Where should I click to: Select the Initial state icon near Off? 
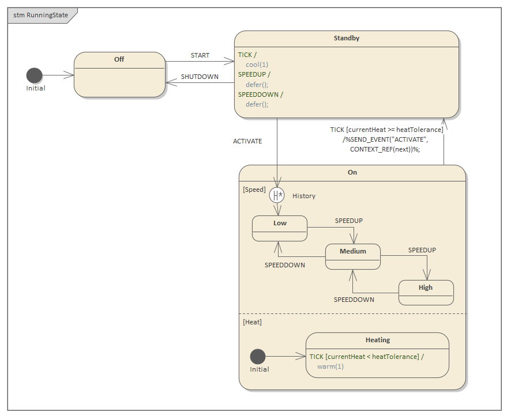click(x=35, y=75)
